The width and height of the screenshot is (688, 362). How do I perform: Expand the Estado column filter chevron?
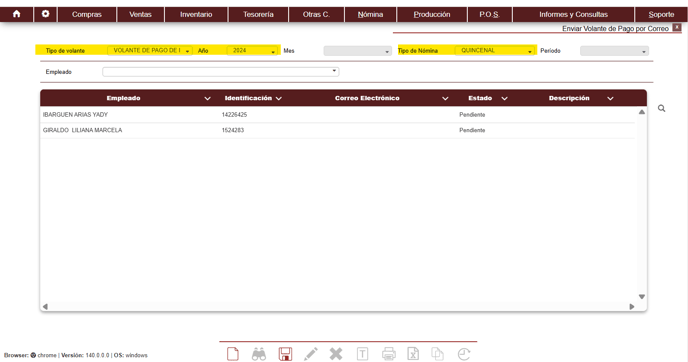pyautogui.click(x=504, y=99)
